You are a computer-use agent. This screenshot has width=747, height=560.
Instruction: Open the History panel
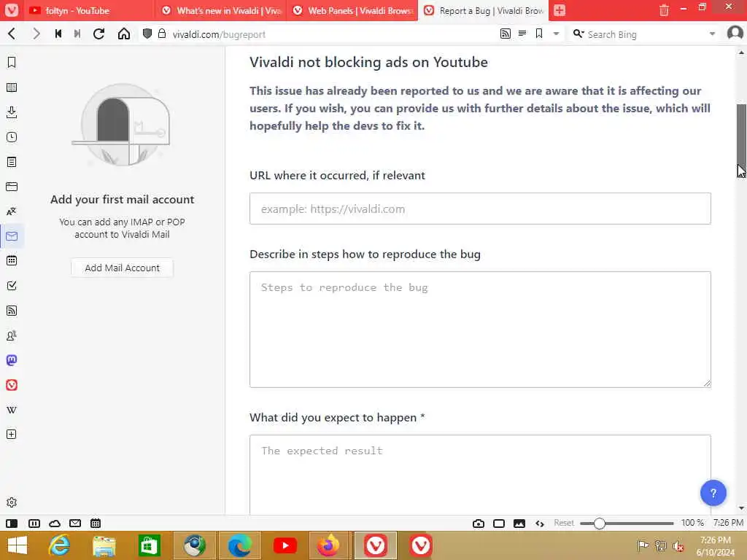pos(12,137)
